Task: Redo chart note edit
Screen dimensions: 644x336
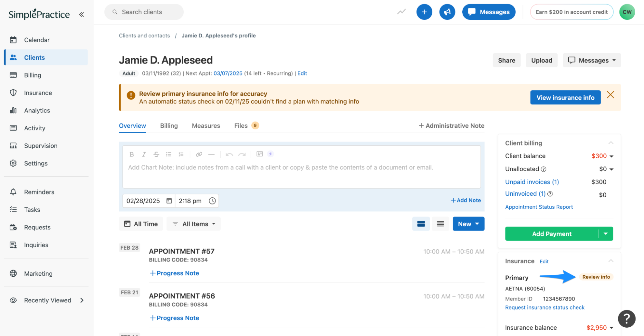Action: [x=242, y=154]
